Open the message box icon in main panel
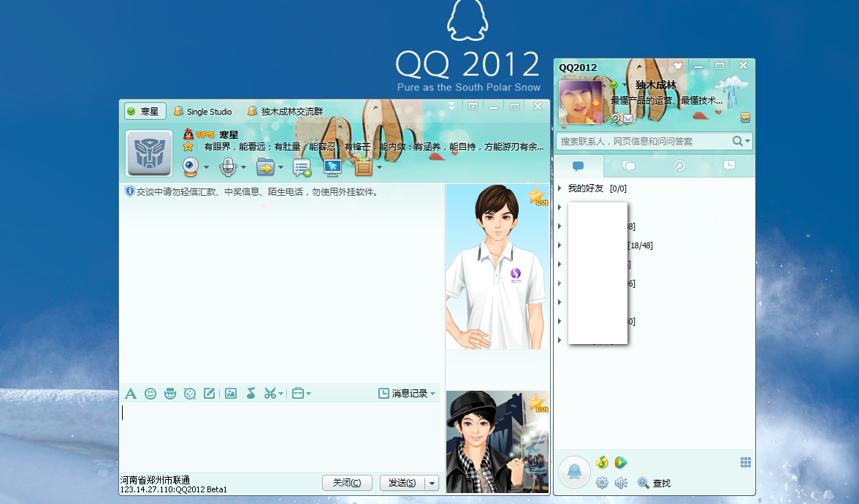 coord(745,117)
